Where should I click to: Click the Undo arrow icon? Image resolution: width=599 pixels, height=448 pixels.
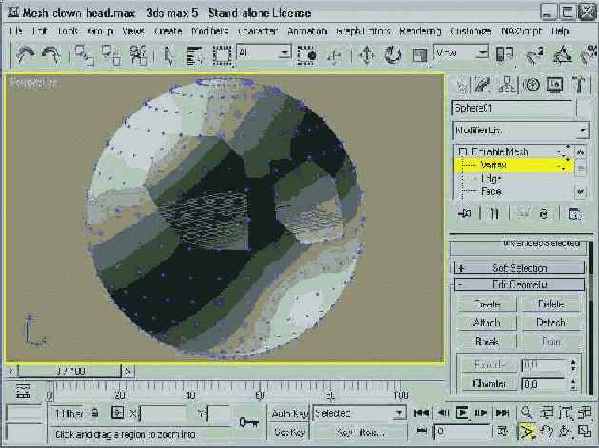pos(25,55)
